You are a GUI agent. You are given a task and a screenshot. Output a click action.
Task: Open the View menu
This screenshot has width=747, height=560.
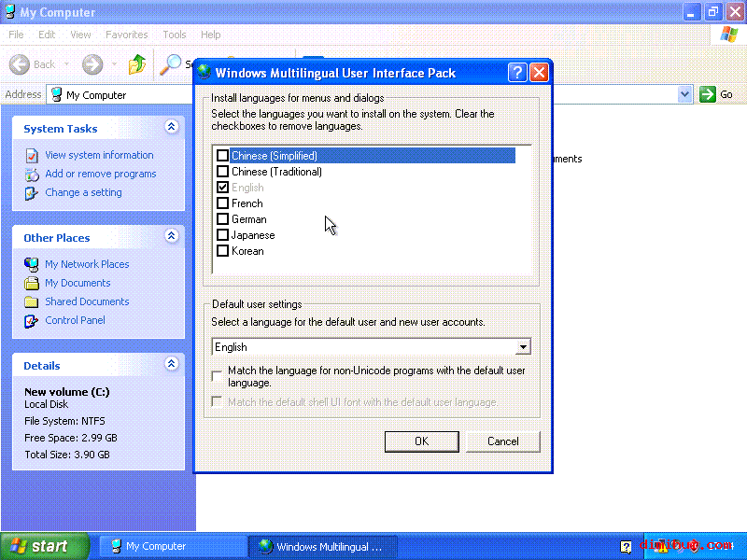coord(80,35)
